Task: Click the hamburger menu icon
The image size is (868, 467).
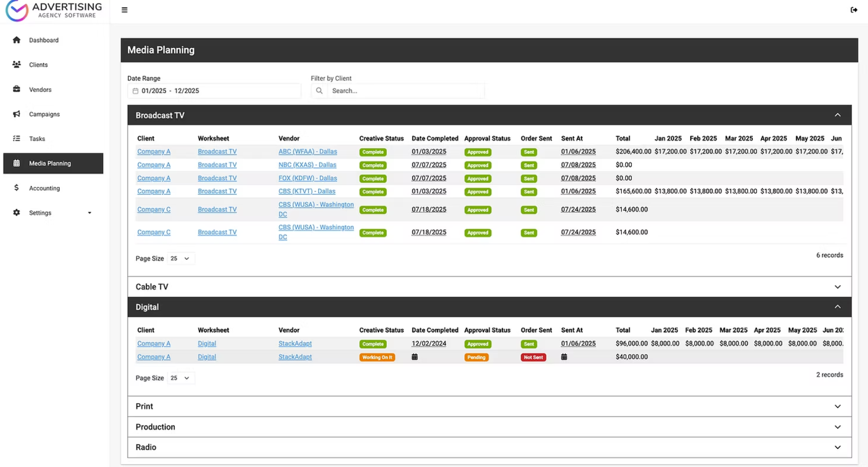Action: pyautogui.click(x=124, y=9)
